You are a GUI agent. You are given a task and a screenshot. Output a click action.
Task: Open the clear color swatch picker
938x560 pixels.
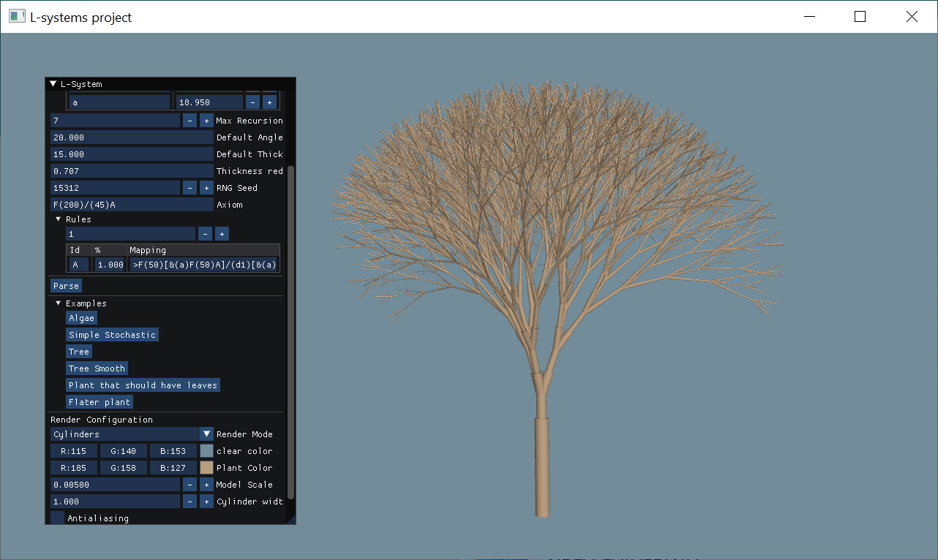click(207, 451)
